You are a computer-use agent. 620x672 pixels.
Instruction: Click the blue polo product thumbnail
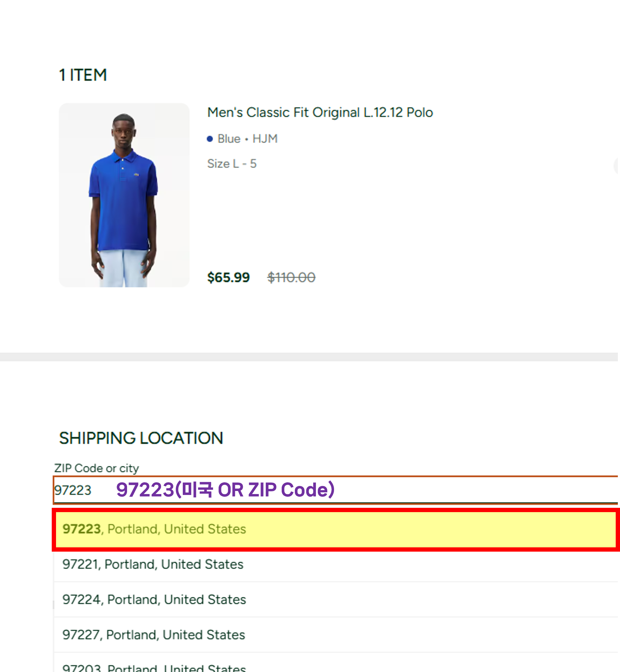pyautogui.click(x=124, y=195)
